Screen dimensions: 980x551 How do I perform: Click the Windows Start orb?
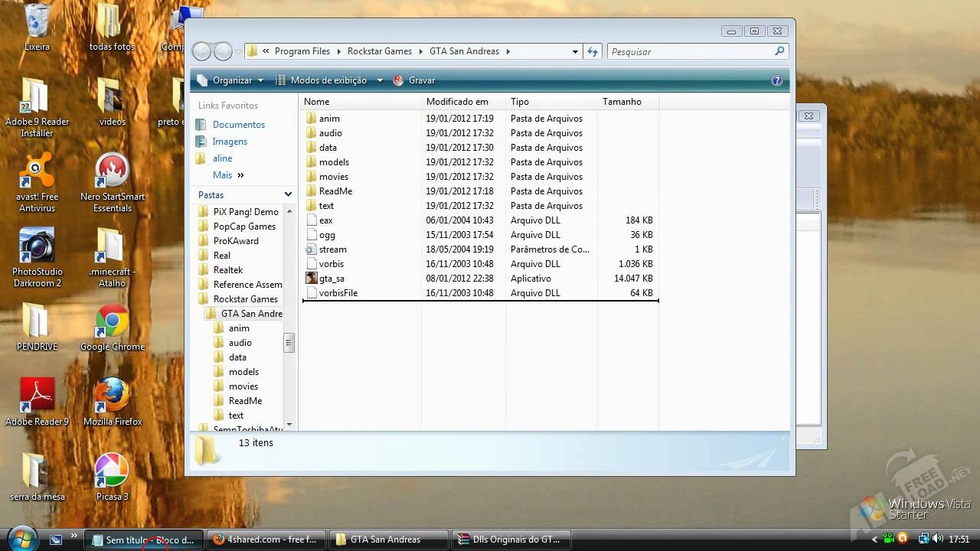21,538
